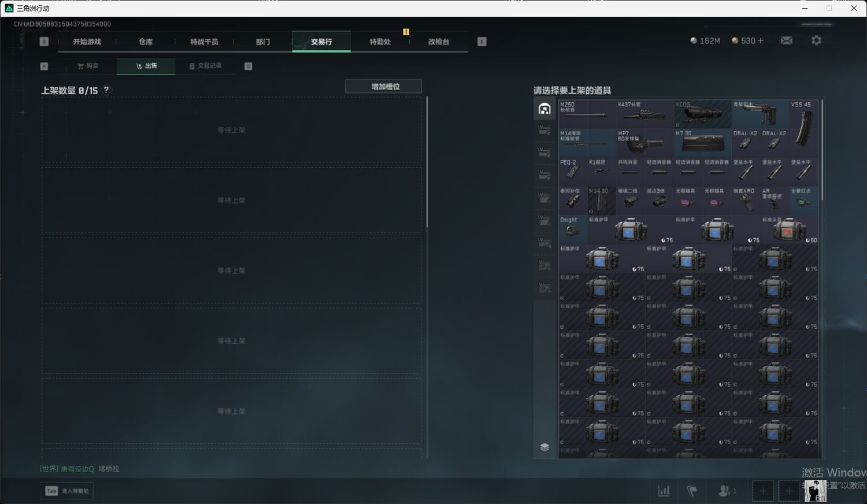Click the statistics bar chart icon
The height and width of the screenshot is (504, 867).
pyautogui.click(x=664, y=491)
